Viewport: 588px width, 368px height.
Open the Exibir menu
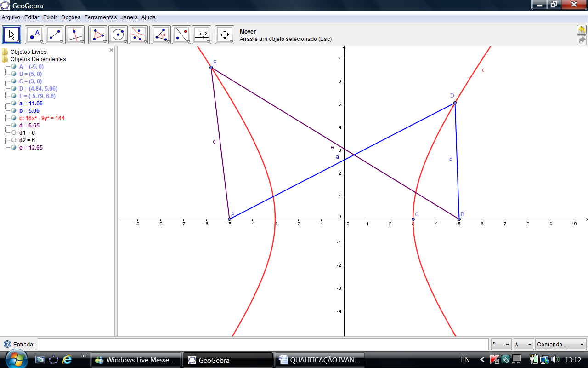point(50,17)
